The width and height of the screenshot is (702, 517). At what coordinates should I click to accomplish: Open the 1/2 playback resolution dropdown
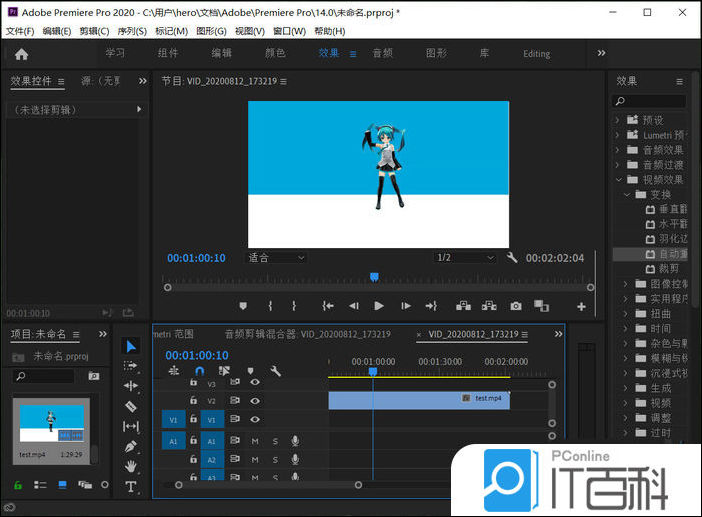tap(465, 258)
